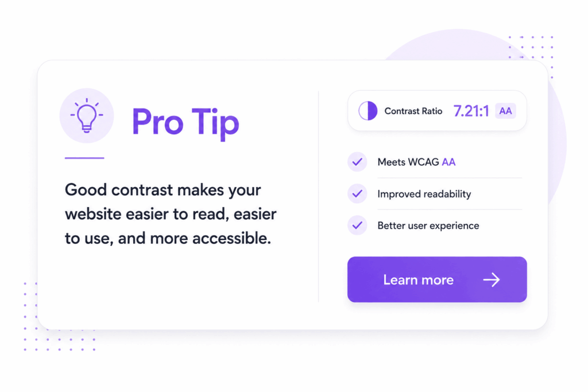This screenshot has width=588, height=392.
Task: Click the 7.21:1 contrast ratio value
Action: 471,111
